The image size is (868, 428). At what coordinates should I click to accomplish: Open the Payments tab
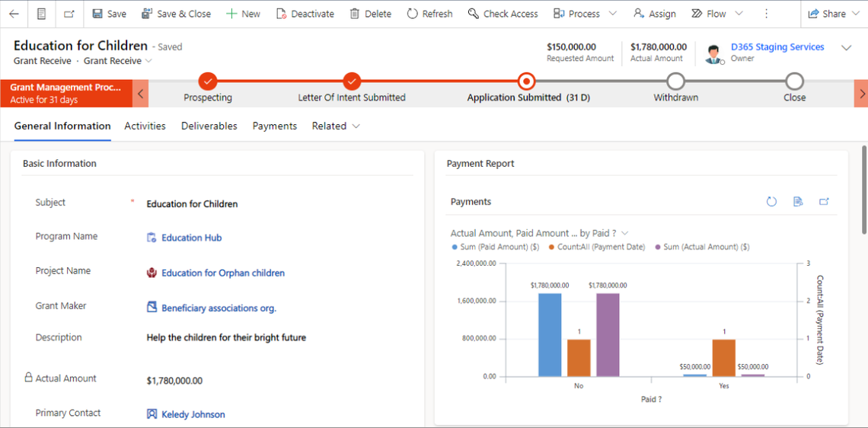click(275, 126)
